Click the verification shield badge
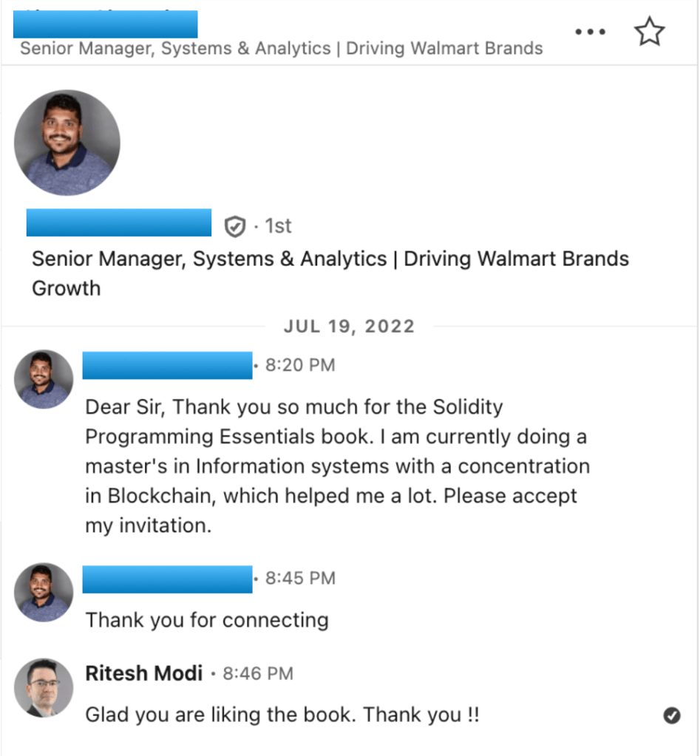Screen dimensions: 700x756 (x=234, y=226)
